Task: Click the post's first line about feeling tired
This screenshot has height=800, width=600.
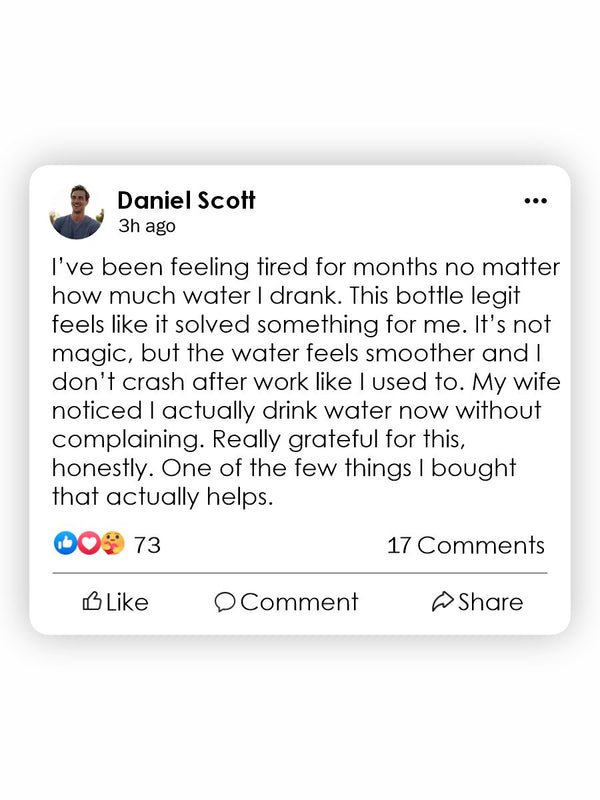Action: pyautogui.click(x=306, y=267)
